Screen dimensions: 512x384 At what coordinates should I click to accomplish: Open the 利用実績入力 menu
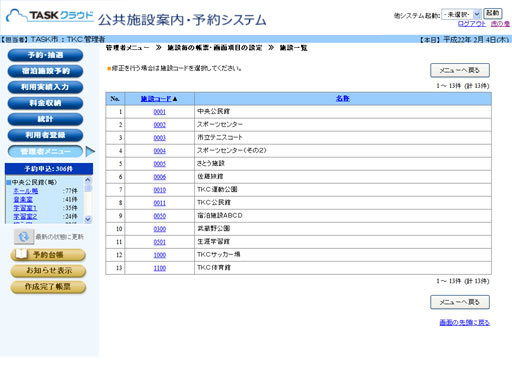click(x=45, y=87)
